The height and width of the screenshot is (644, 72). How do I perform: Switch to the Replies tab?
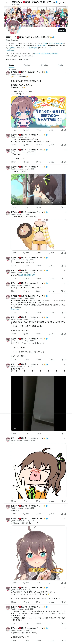coord(27,65)
